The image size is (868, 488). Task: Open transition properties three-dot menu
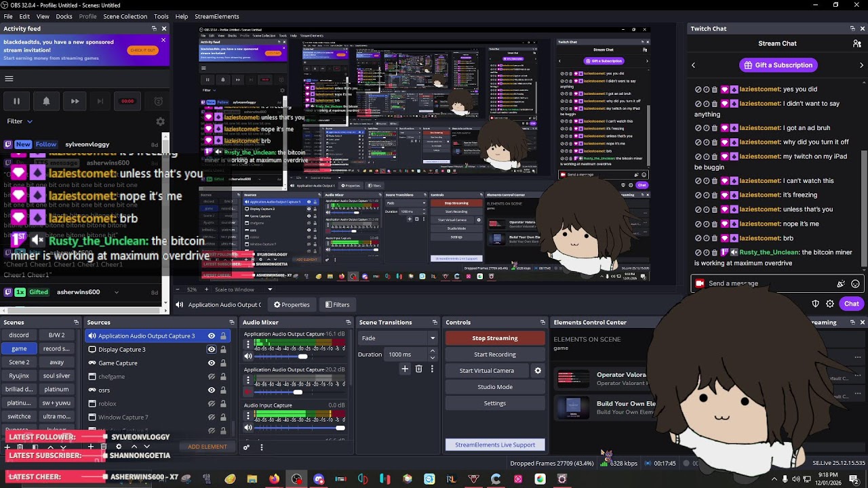(432, 369)
